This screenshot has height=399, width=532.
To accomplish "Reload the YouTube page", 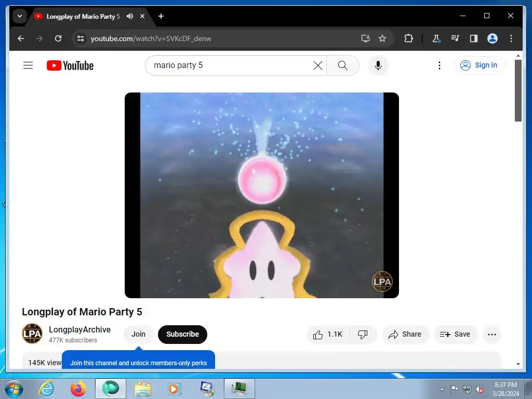I will [58, 38].
